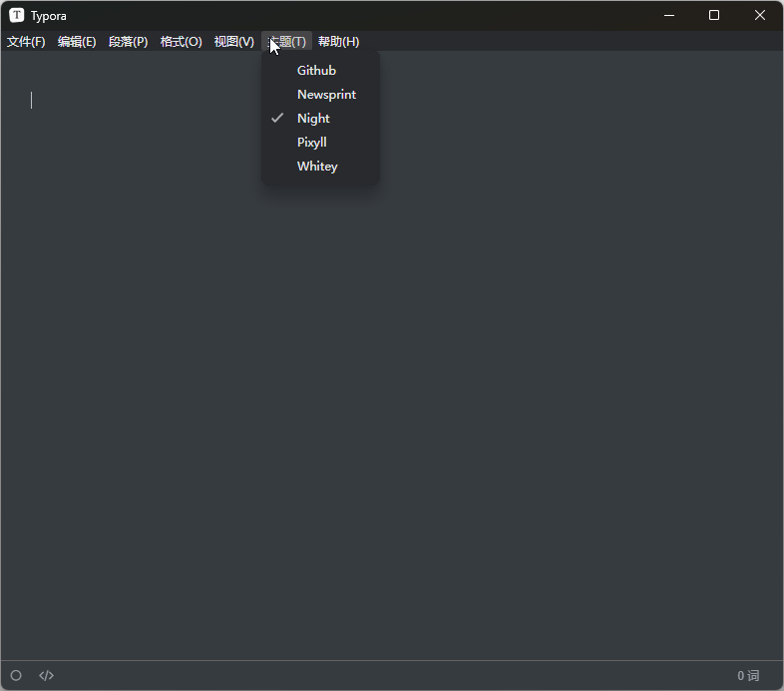The width and height of the screenshot is (784, 691).
Task: Click the Typora logo in title bar
Action: [17, 15]
